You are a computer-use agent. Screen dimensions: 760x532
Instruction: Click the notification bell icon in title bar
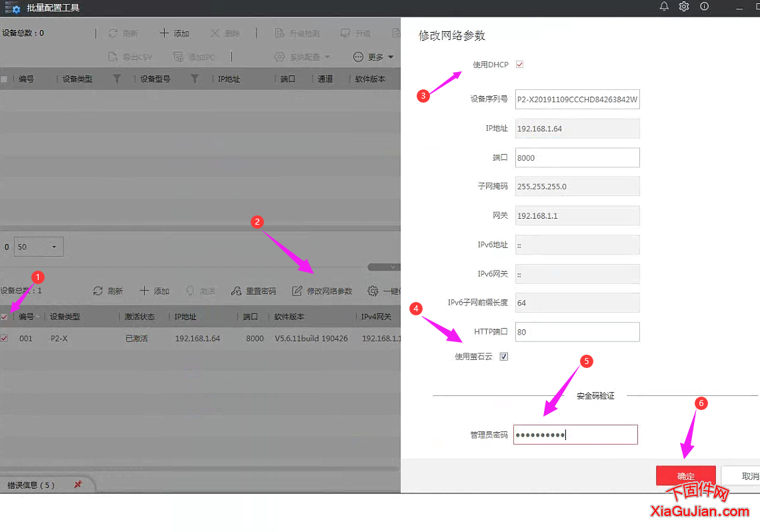pos(664,6)
